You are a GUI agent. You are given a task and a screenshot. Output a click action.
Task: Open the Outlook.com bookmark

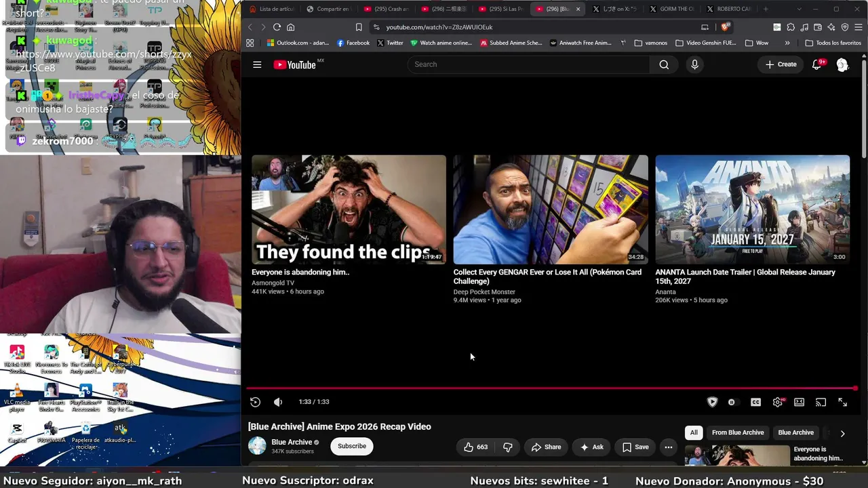(x=298, y=43)
